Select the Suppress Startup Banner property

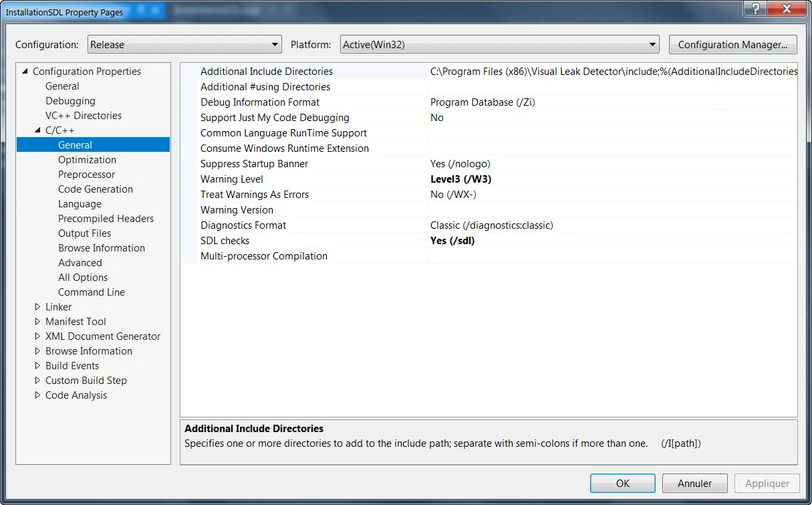[x=255, y=164]
